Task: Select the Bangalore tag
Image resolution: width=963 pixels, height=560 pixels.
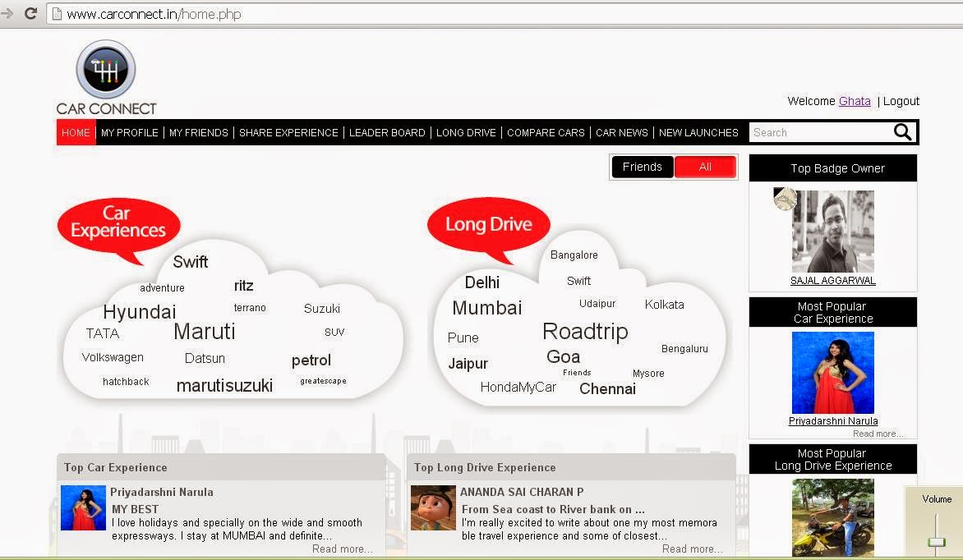Action: [x=574, y=255]
